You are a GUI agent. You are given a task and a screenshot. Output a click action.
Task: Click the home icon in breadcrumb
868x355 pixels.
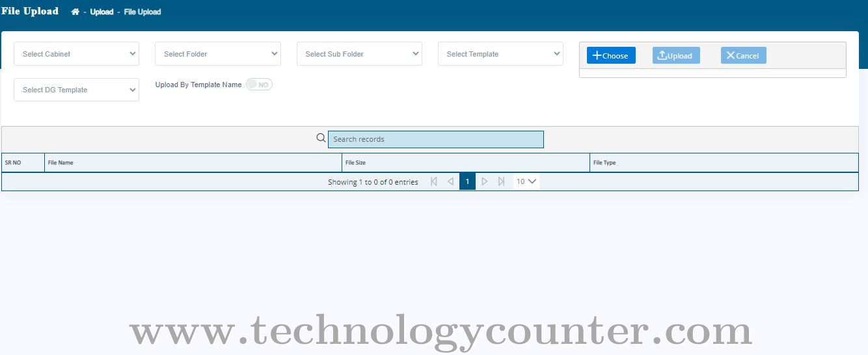(75, 12)
